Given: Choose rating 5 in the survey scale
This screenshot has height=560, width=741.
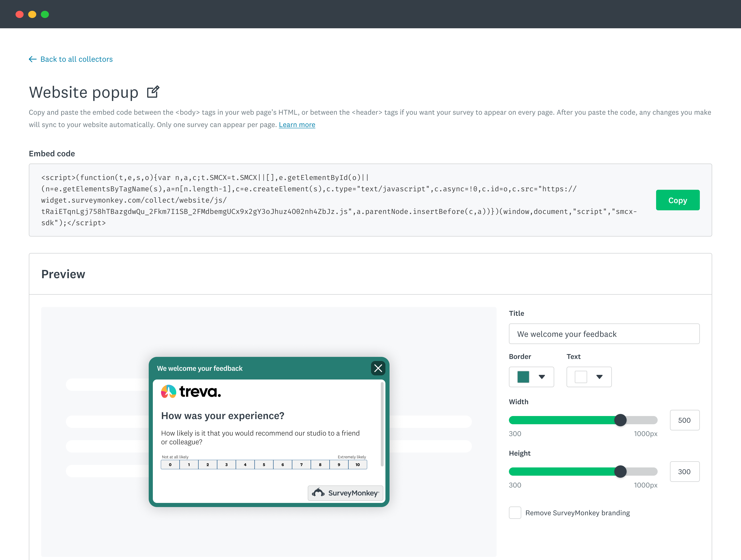Looking at the screenshot, I should pyautogui.click(x=264, y=465).
